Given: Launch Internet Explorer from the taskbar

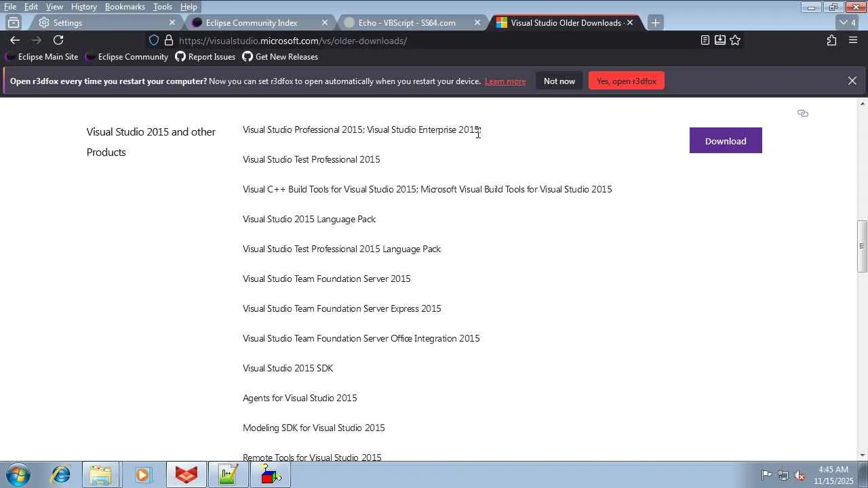Looking at the screenshot, I should [x=61, y=475].
